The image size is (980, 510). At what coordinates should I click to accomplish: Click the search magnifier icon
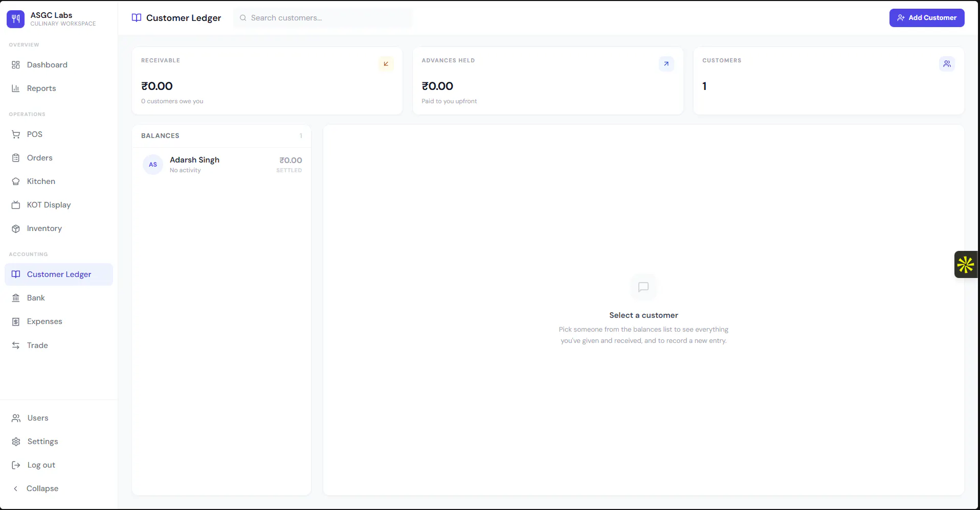(243, 18)
